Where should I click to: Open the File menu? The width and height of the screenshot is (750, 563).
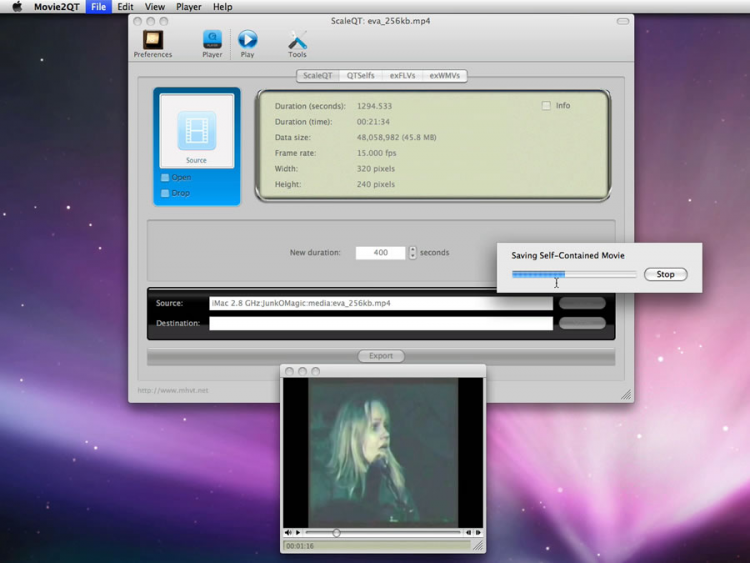tap(99, 7)
